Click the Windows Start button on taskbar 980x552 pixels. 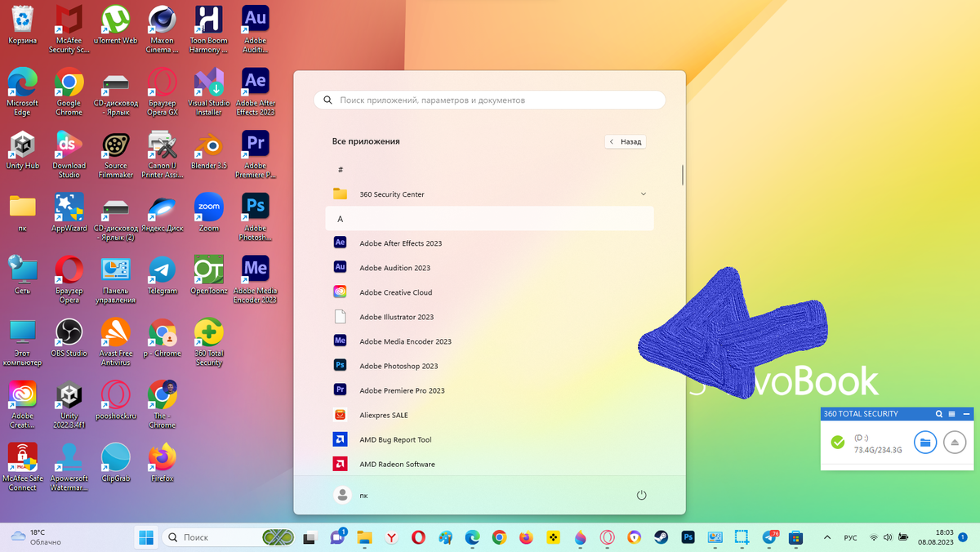coord(146,537)
